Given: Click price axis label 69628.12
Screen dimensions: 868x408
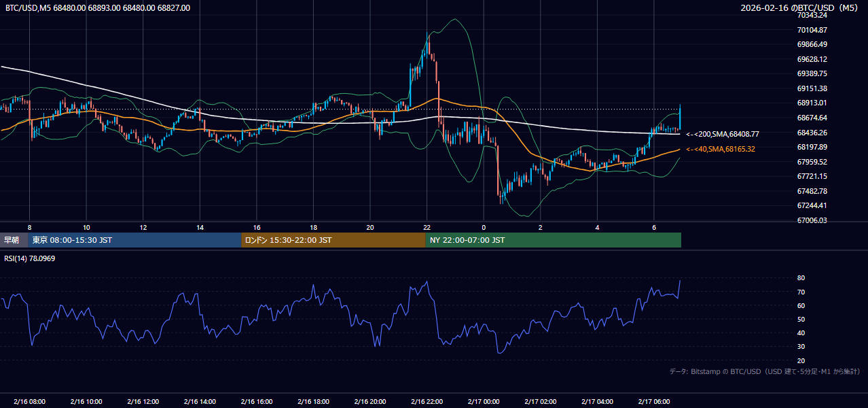Looking at the screenshot, I should point(812,59).
